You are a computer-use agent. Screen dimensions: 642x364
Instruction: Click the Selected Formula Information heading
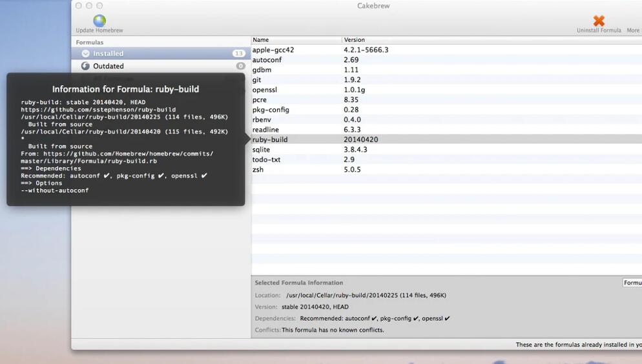(299, 283)
